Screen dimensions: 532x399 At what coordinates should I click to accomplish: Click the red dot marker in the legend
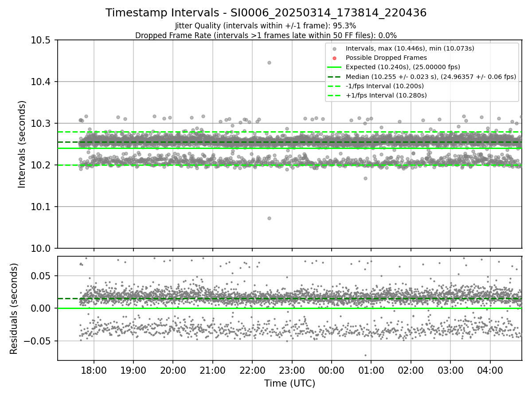click(335, 58)
